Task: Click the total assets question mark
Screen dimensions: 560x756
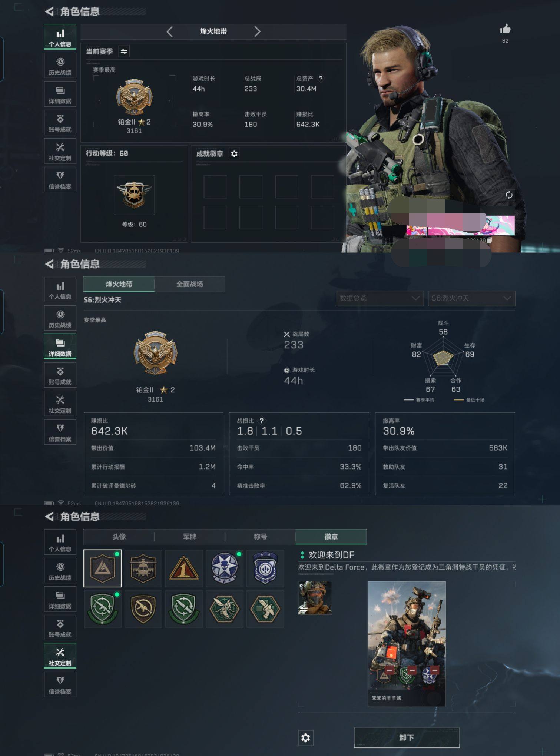Action: point(321,78)
